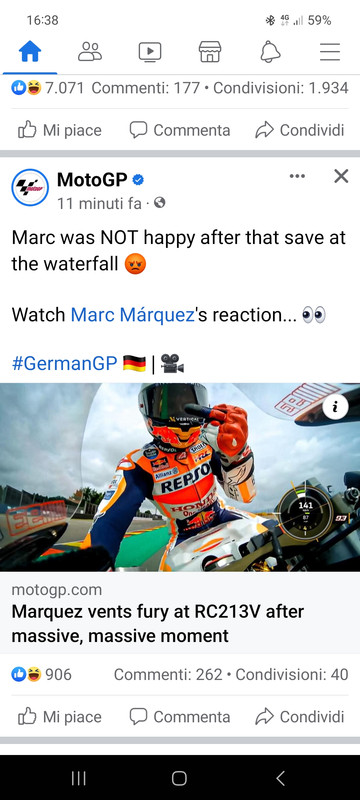
Task: Open Marc Márquez tagged profile link
Action: pyautogui.click(x=133, y=315)
